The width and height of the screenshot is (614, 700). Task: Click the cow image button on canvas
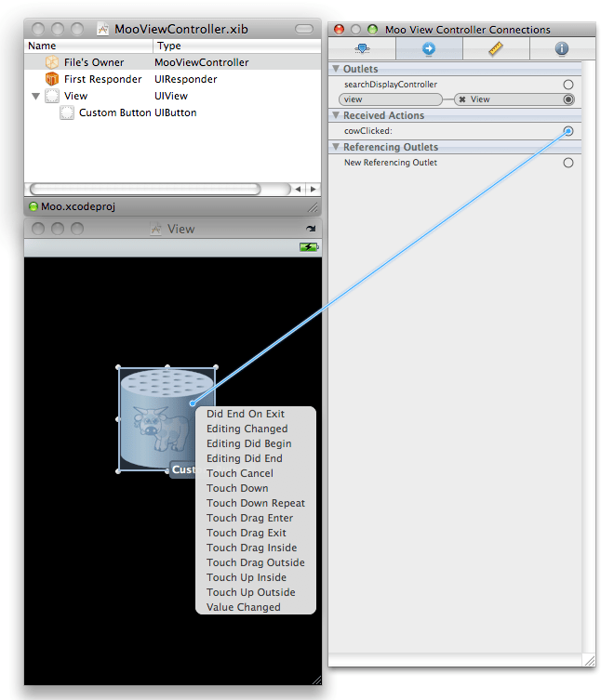[x=153, y=418]
